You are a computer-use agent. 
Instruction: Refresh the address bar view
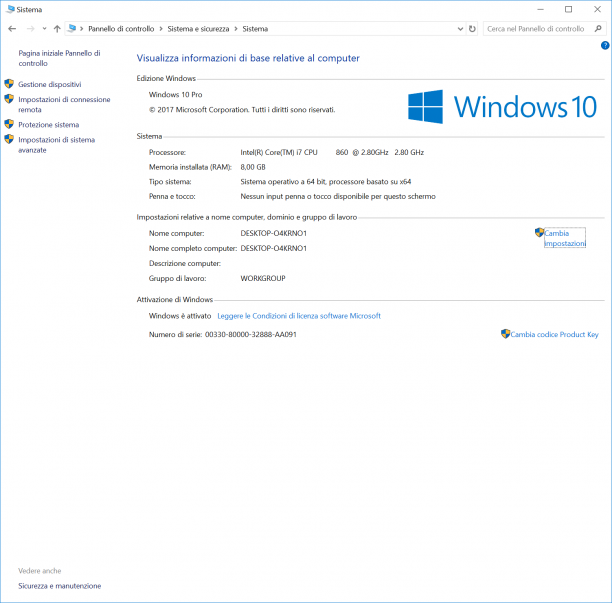point(472,29)
